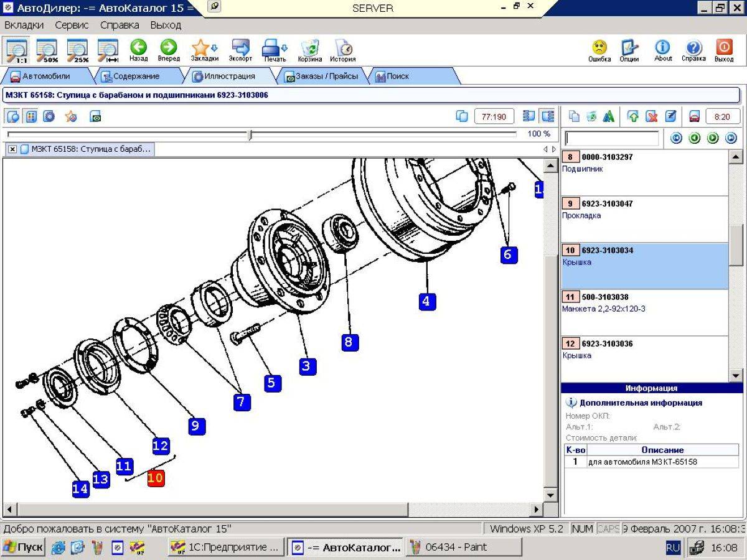
Task: Go forward with Вперед button
Action: (x=169, y=50)
